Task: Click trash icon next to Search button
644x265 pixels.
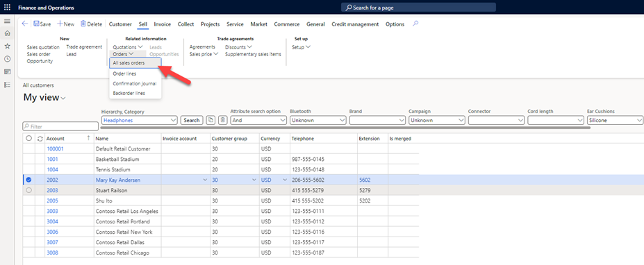Action: (x=222, y=120)
